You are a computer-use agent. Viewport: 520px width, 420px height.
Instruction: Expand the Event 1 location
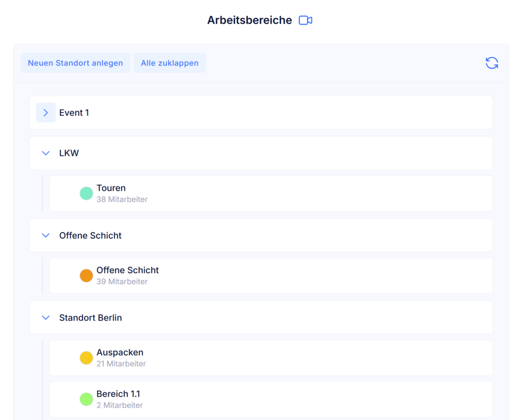pos(46,113)
